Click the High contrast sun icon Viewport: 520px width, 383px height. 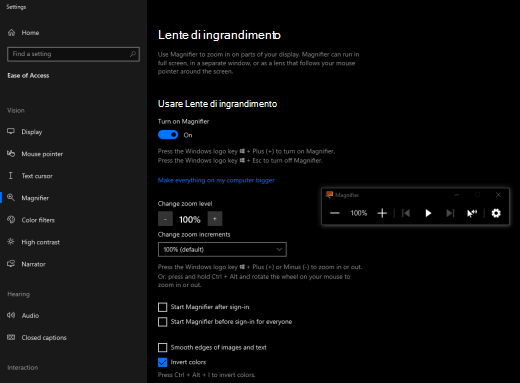coord(11,242)
